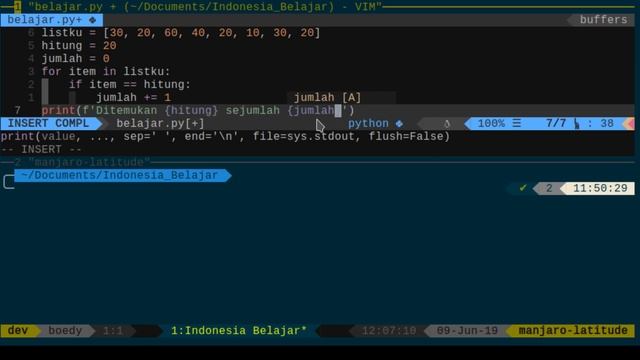Click the buffers label in tabline
640x360 pixels.
pyautogui.click(x=603, y=20)
